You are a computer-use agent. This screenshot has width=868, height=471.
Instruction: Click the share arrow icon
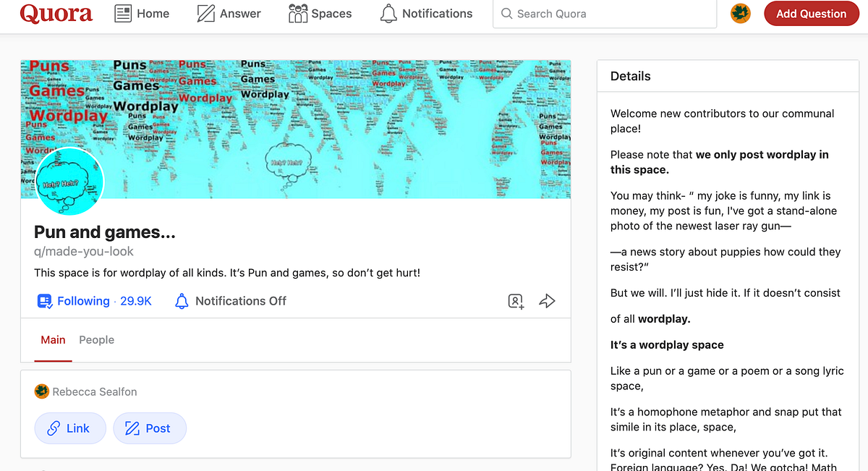pyautogui.click(x=548, y=301)
